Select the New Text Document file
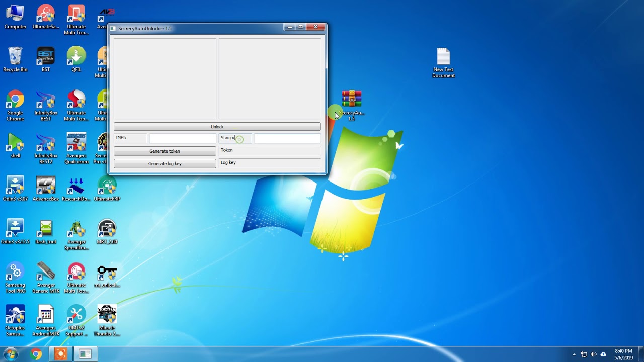Screen dimensions: 644x362 (x=443, y=63)
